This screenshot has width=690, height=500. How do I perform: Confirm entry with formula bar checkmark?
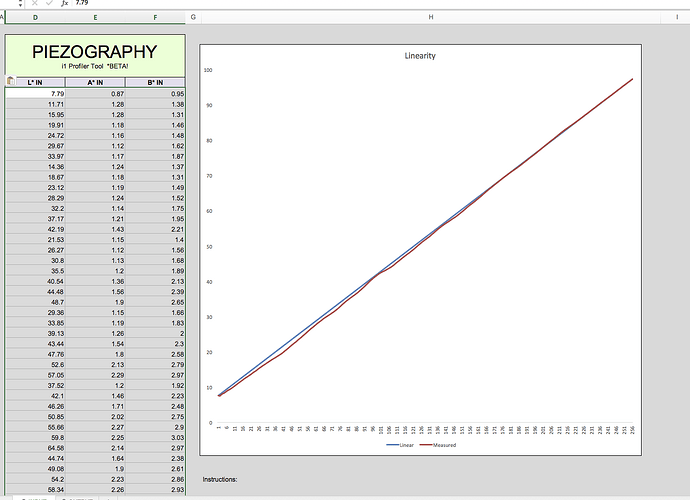[x=49, y=3]
